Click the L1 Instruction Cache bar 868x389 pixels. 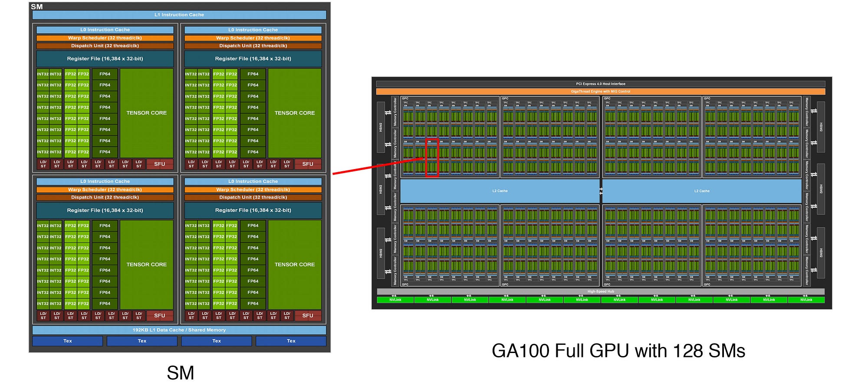tap(179, 15)
